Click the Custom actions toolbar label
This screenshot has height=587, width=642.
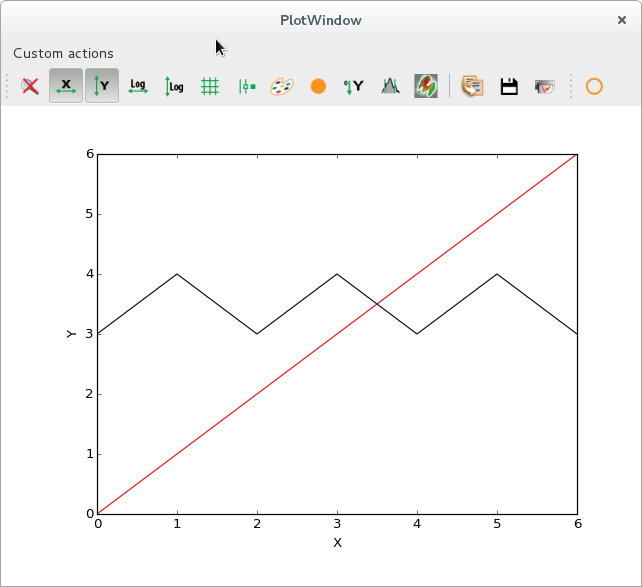coord(63,53)
